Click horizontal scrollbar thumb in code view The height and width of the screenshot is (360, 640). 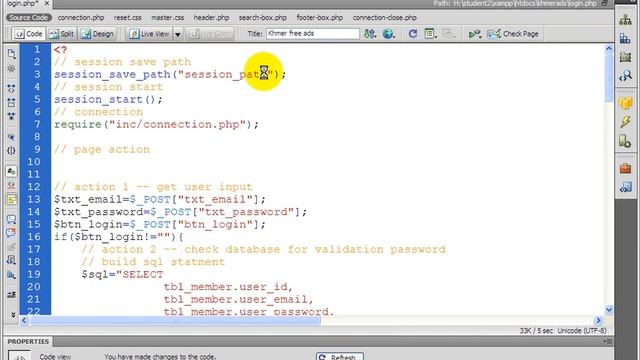tap(176, 320)
